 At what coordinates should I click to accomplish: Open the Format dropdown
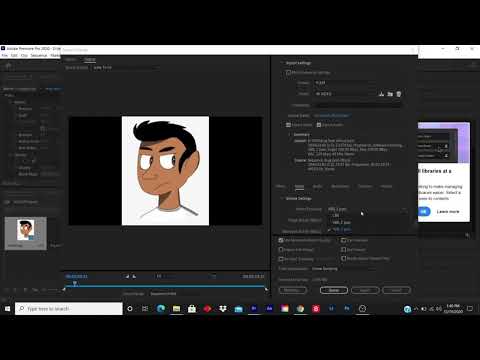click(345, 83)
